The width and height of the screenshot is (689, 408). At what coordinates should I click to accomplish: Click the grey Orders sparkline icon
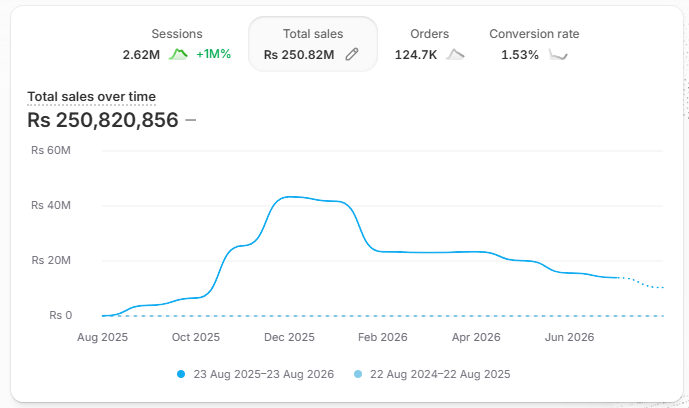point(455,54)
